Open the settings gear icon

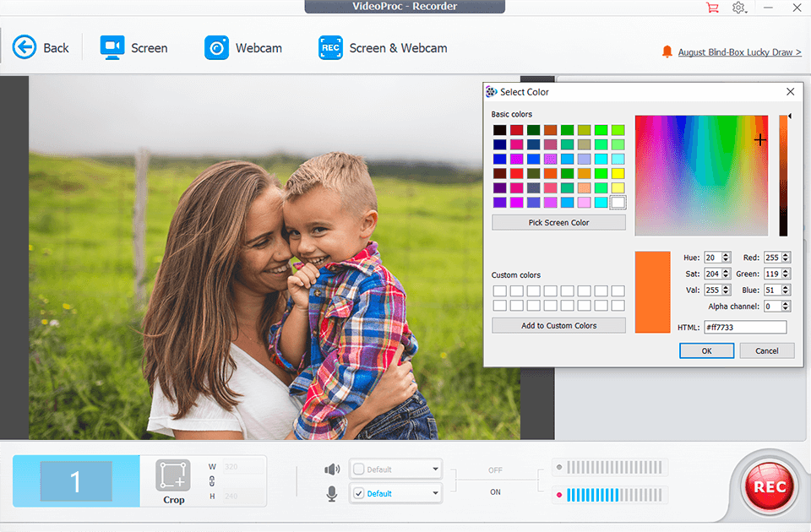coord(738,8)
